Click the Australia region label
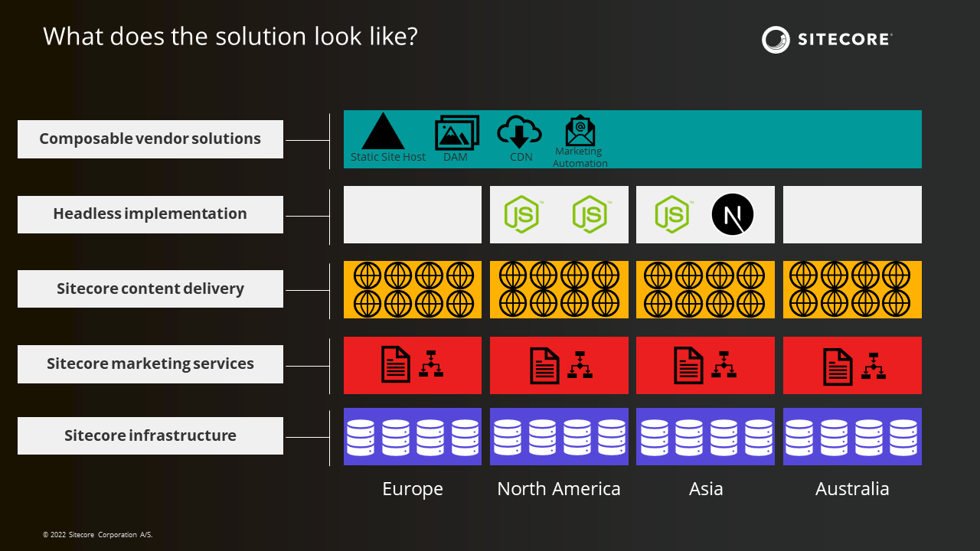This screenshot has height=551, width=980. coord(852,489)
